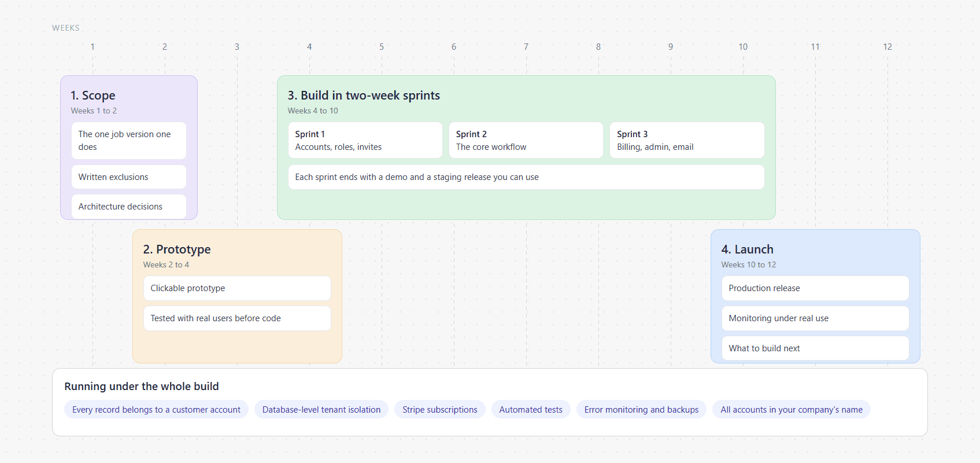Open 'The one job version one does' card

click(129, 141)
